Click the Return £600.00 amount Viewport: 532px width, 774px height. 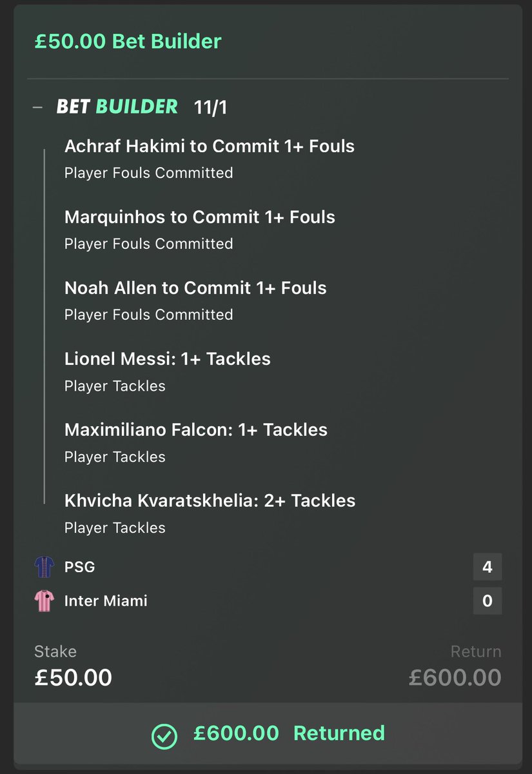point(455,677)
